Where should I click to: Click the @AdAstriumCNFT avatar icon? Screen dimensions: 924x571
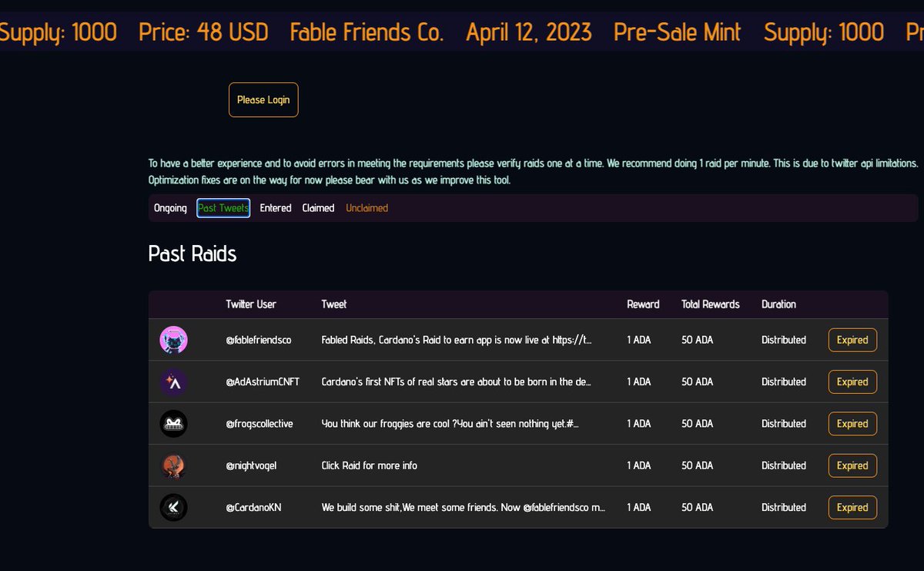tap(173, 381)
